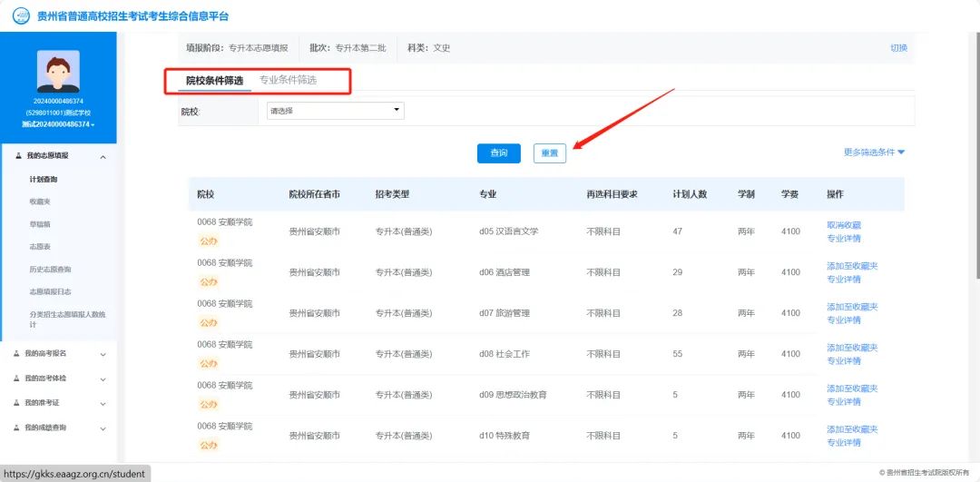The height and width of the screenshot is (482, 980).
Task: Open the account name dropdown under avatar
Action: (58, 124)
